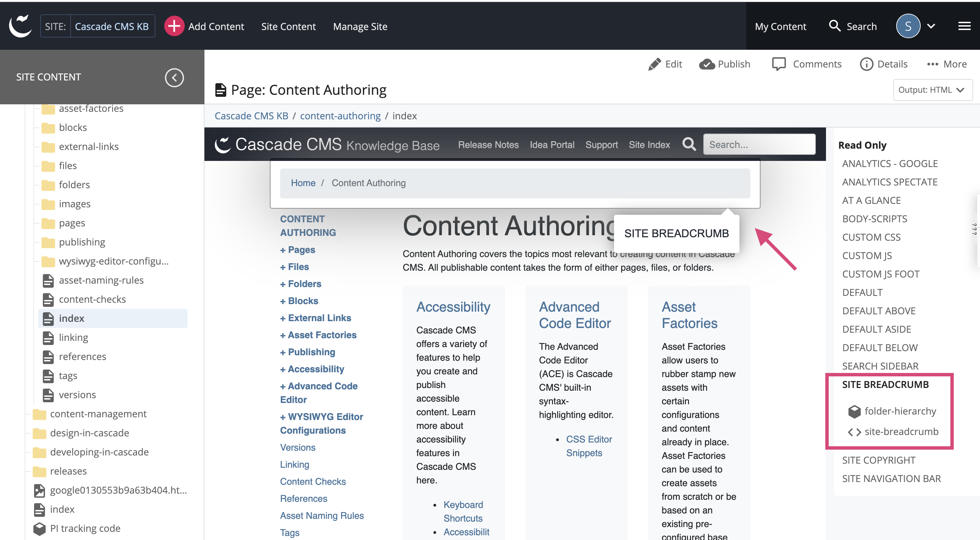This screenshot has height=540, width=980.
Task: Click the Edit pencil icon
Action: (654, 64)
